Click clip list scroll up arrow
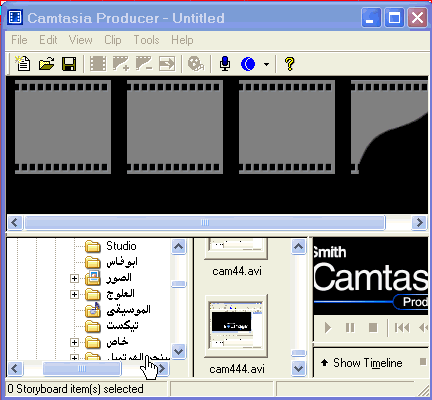432x400 pixels. [x=299, y=247]
